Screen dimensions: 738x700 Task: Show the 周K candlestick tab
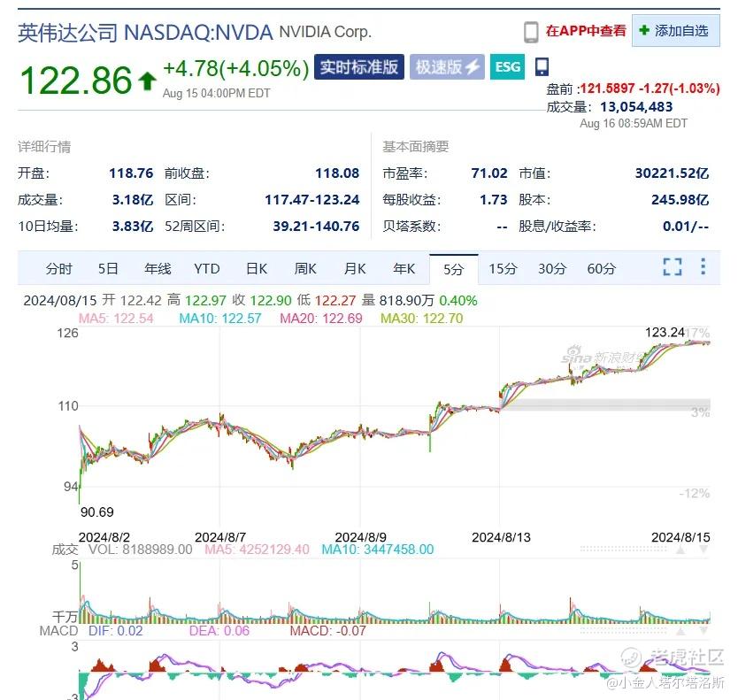tap(305, 269)
